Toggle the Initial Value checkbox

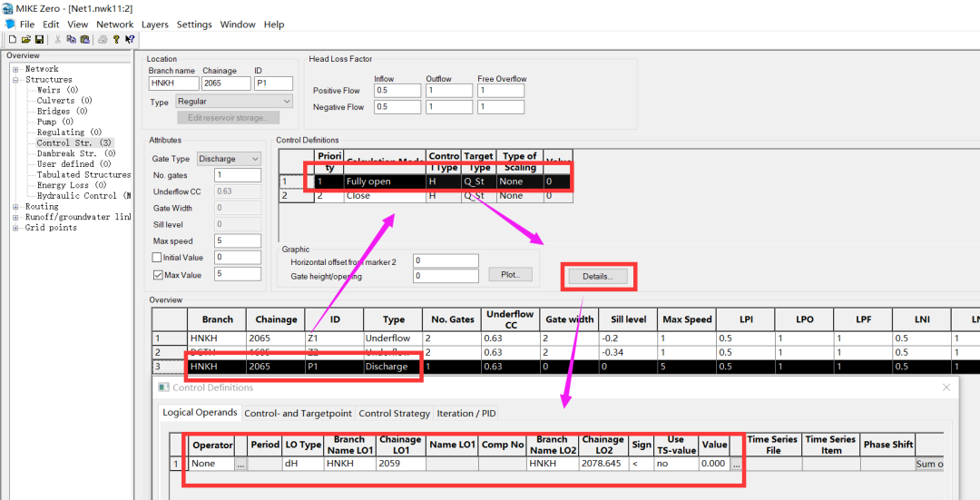(157, 258)
